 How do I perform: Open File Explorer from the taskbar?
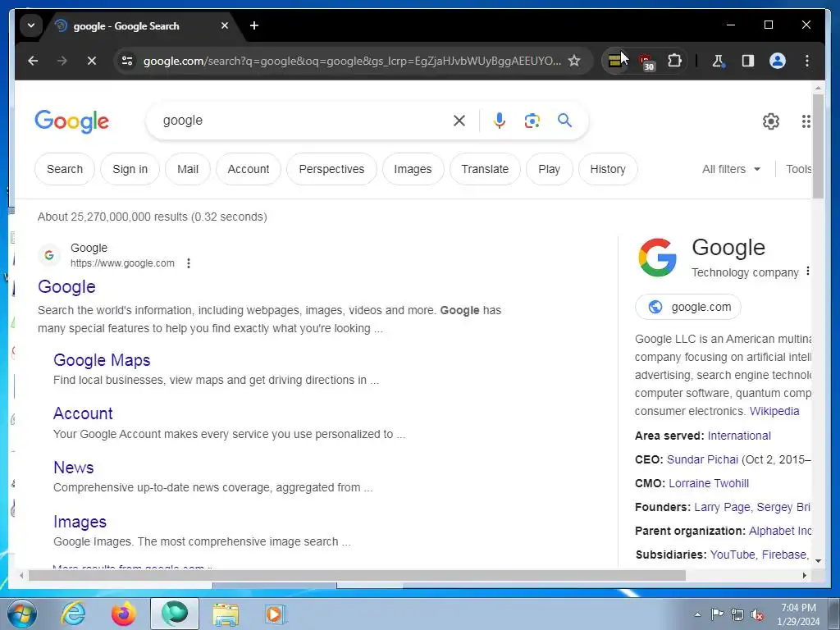(226, 614)
